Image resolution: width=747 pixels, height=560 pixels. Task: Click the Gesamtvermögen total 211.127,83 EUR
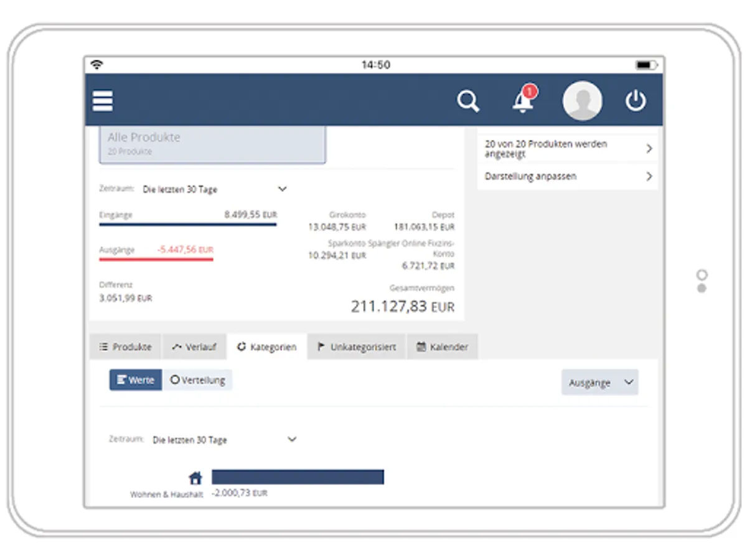coord(403,307)
